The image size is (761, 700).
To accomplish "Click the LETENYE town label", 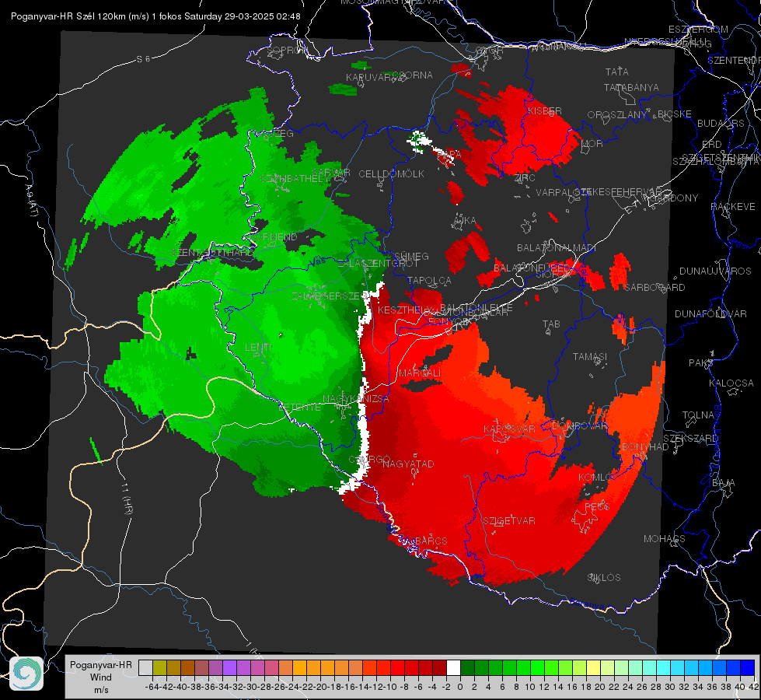I will 299,407.
